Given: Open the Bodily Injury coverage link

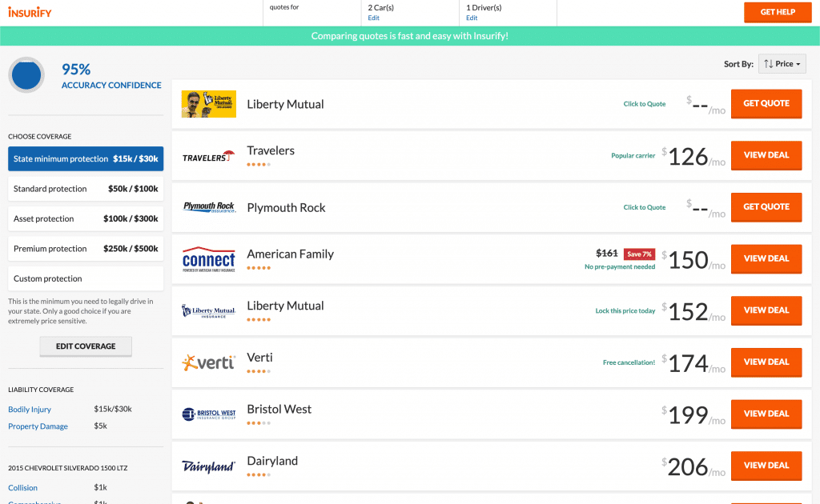Looking at the screenshot, I should pyautogui.click(x=30, y=410).
